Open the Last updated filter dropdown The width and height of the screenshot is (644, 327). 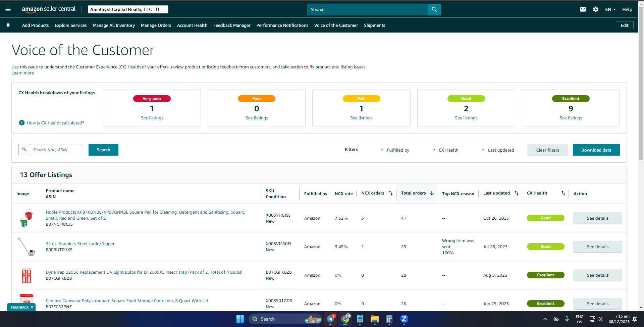(x=498, y=150)
